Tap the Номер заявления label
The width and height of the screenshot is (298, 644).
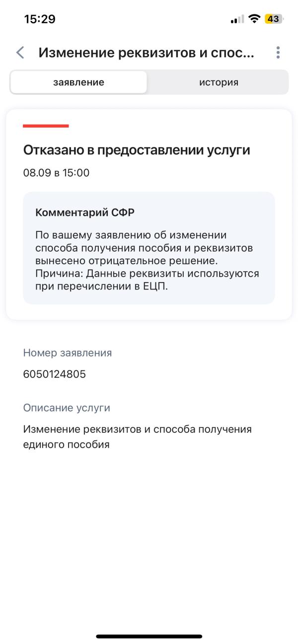(67, 353)
